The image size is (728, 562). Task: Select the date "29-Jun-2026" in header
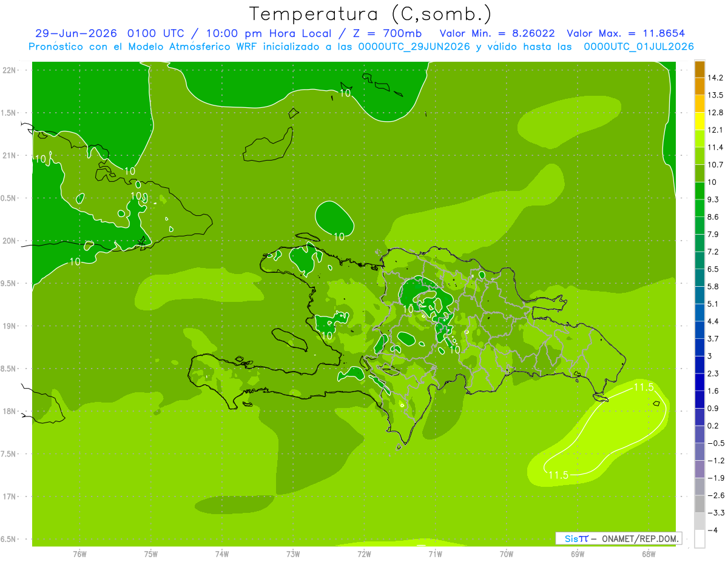[x=76, y=33]
